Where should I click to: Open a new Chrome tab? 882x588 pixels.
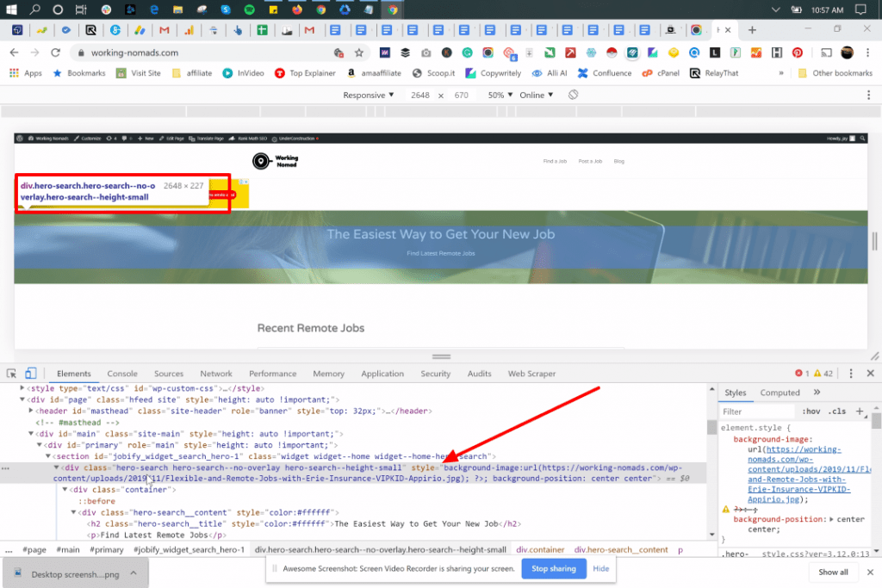pos(752,30)
